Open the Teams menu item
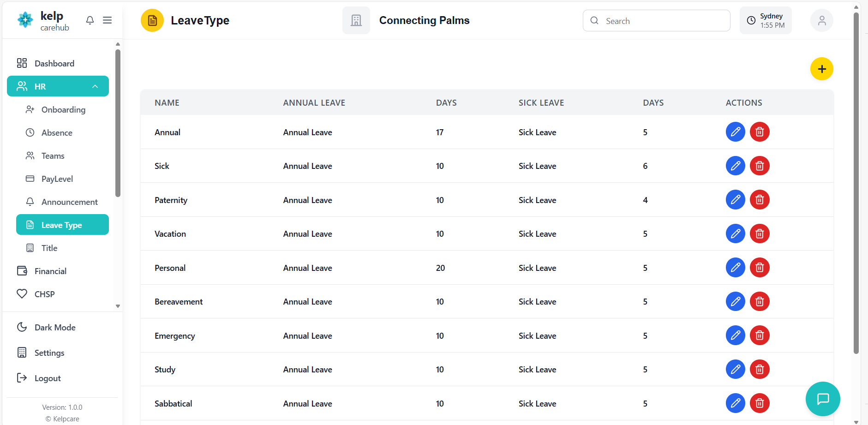The height and width of the screenshot is (425, 868). 52,156
